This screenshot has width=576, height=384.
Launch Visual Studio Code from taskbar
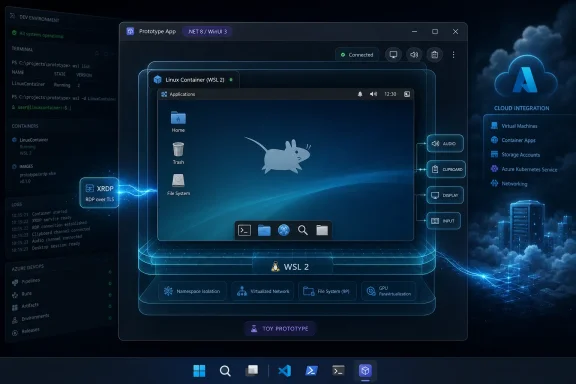point(285,371)
